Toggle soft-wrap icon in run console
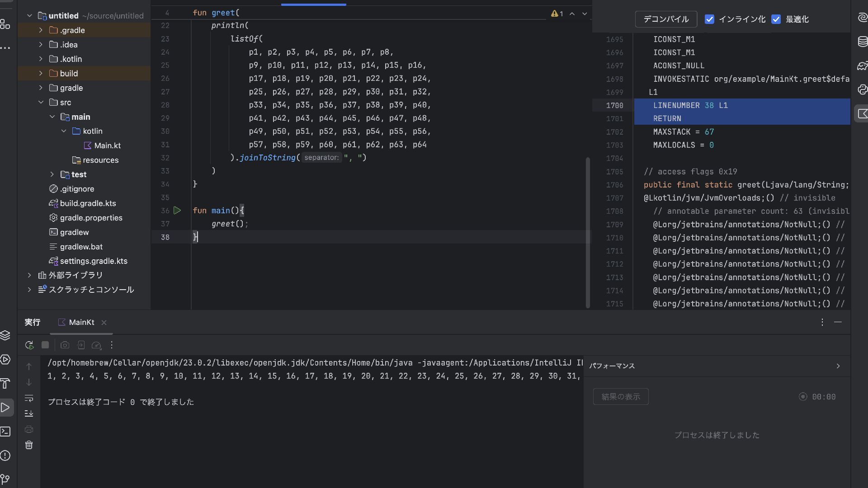This screenshot has height=488, width=868. (29, 398)
